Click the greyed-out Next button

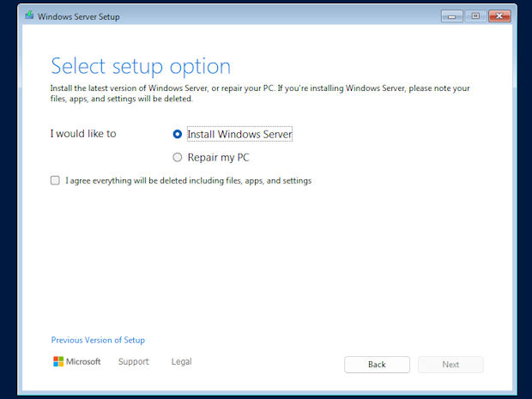point(450,365)
